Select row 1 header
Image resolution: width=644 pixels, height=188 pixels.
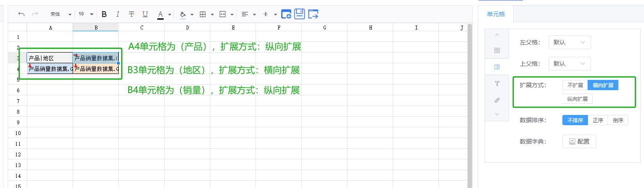point(18,37)
